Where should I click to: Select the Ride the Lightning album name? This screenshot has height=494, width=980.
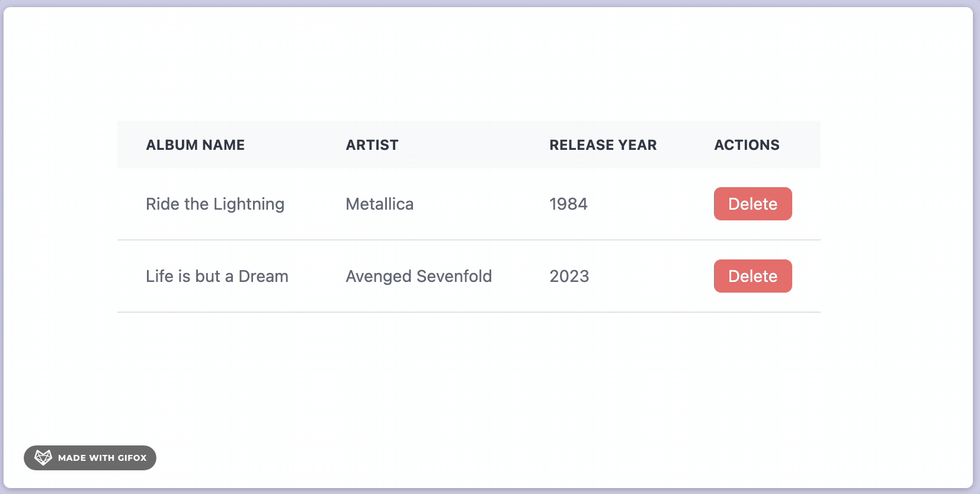[214, 204]
